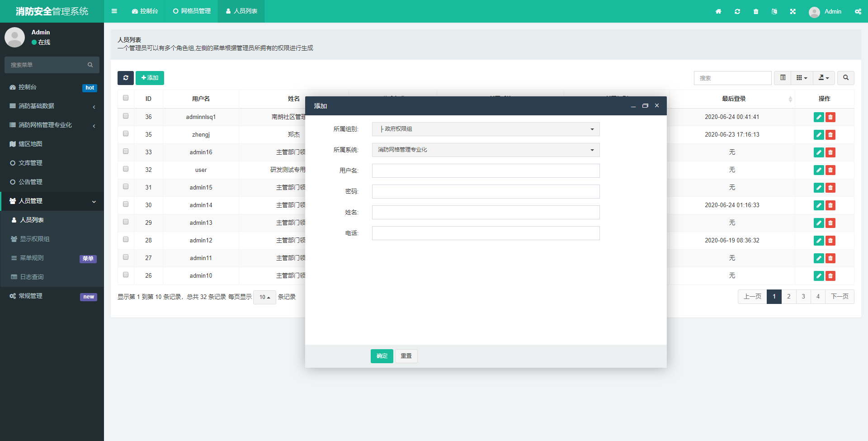Delete the admin10 row
Image resolution: width=868 pixels, height=441 pixels.
click(x=830, y=276)
